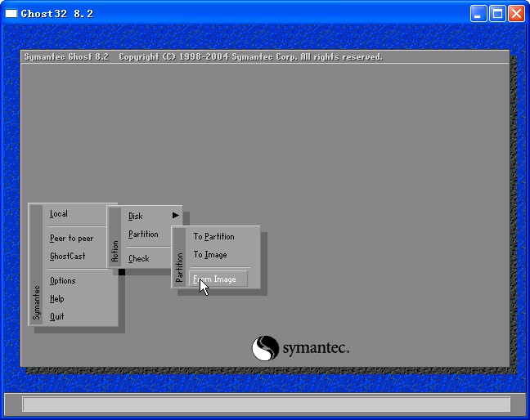530x420 pixels.
Task: Select Peer to peer in main menu
Action: coord(71,239)
